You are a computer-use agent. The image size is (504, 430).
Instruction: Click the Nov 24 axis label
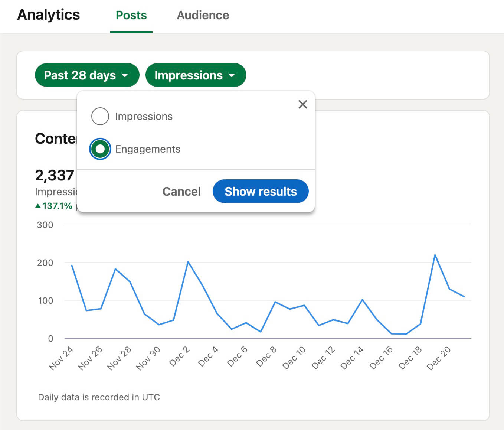61,358
